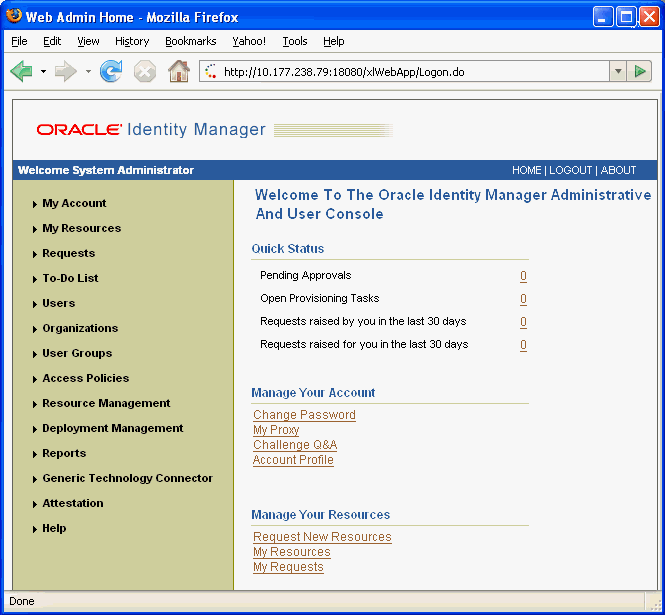
Task: Click the Pending Approvals count link
Action: (523, 276)
